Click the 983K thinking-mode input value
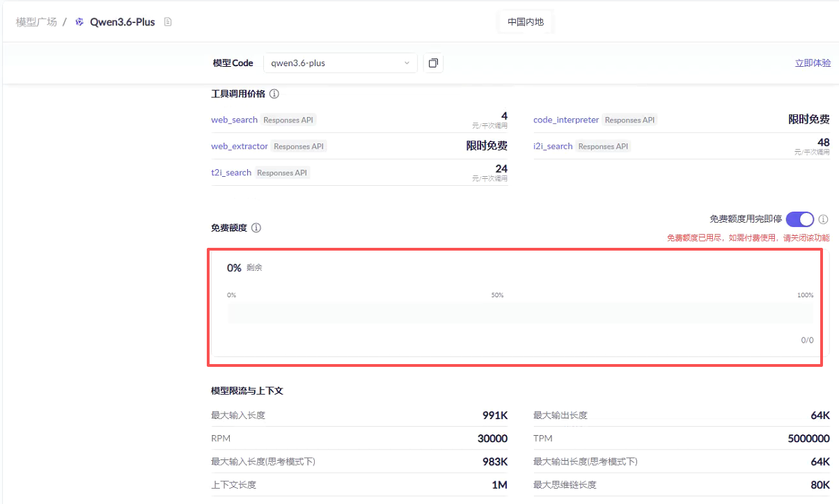 (x=495, y=462)
